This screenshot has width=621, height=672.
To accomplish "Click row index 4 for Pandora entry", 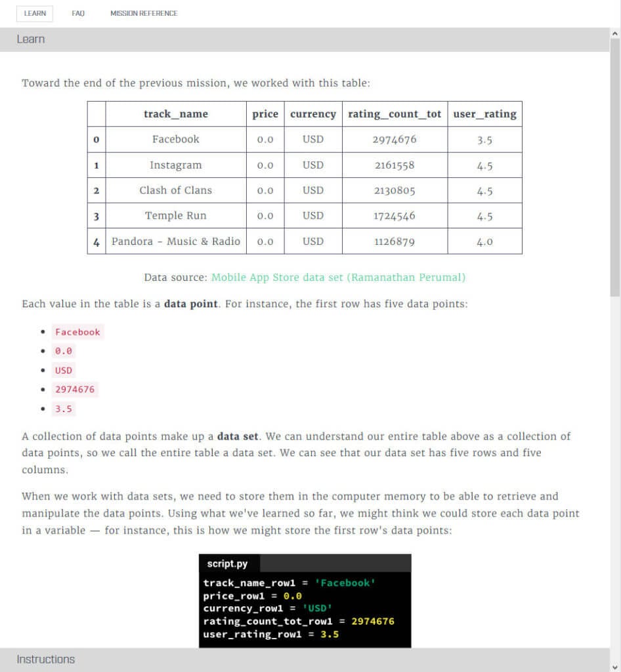I will coord(96,241).
